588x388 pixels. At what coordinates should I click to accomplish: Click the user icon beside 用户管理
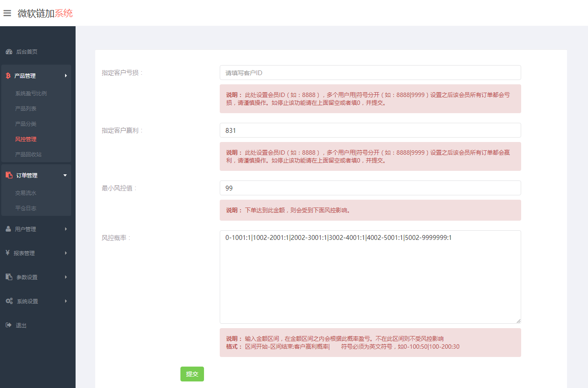coord(8,229)
